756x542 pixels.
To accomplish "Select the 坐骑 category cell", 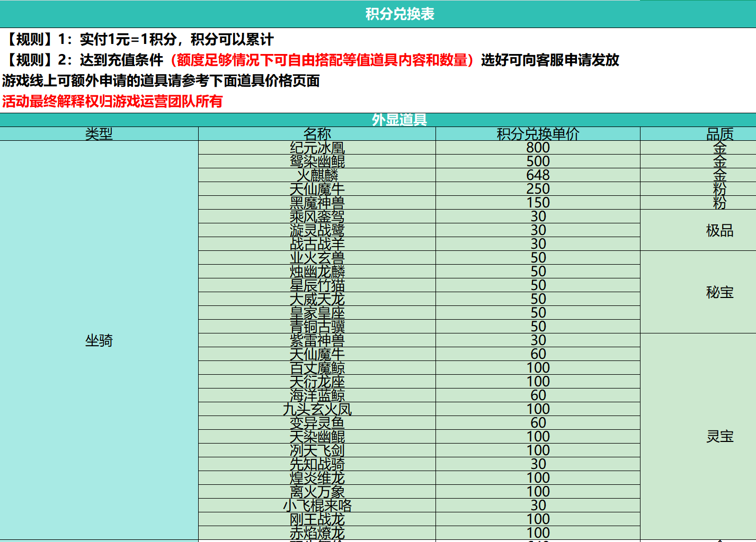I will [99, 343].
